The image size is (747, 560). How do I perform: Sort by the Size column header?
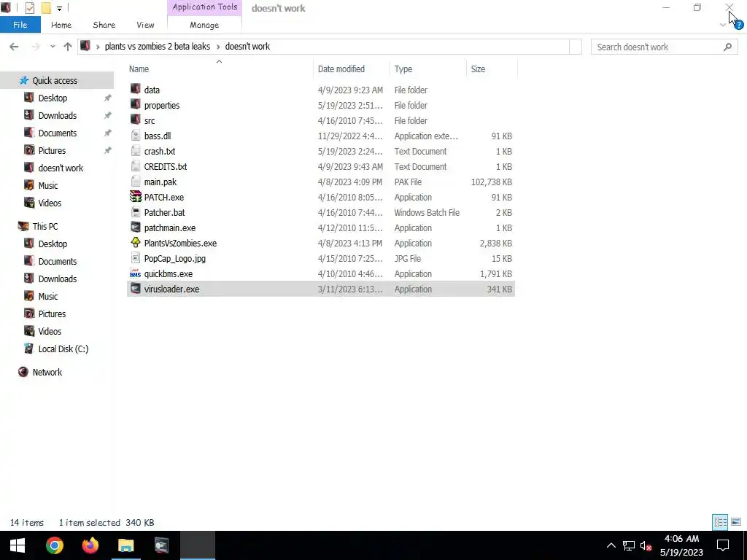click(x=478, y=69)
